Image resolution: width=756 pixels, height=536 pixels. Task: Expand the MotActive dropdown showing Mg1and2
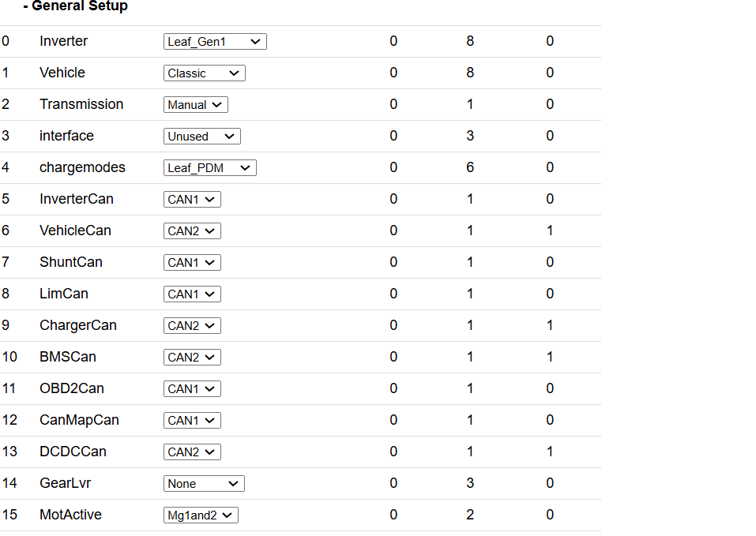click(x=201, y=515)
